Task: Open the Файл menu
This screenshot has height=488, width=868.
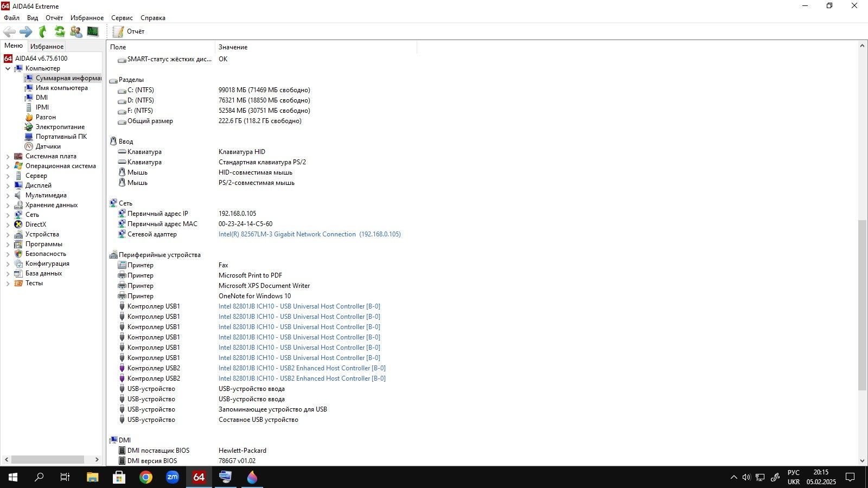Action: point(11,18)
